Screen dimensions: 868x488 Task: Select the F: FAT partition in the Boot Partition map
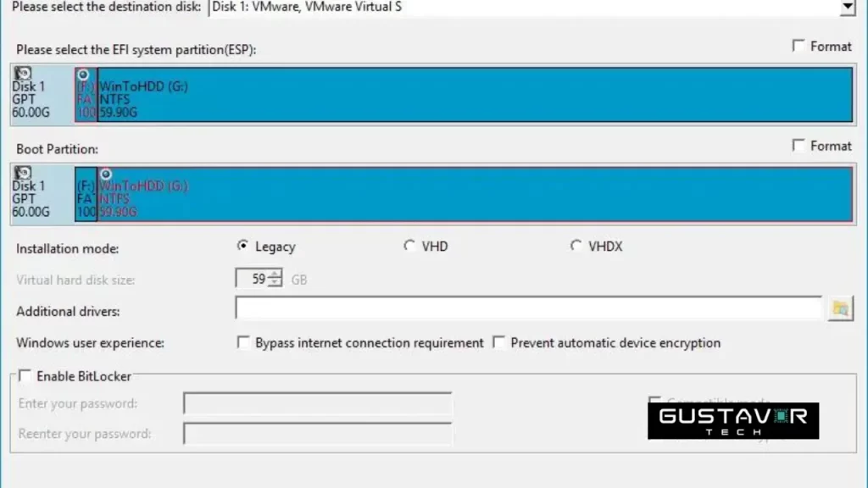click(x=86, y=194)
